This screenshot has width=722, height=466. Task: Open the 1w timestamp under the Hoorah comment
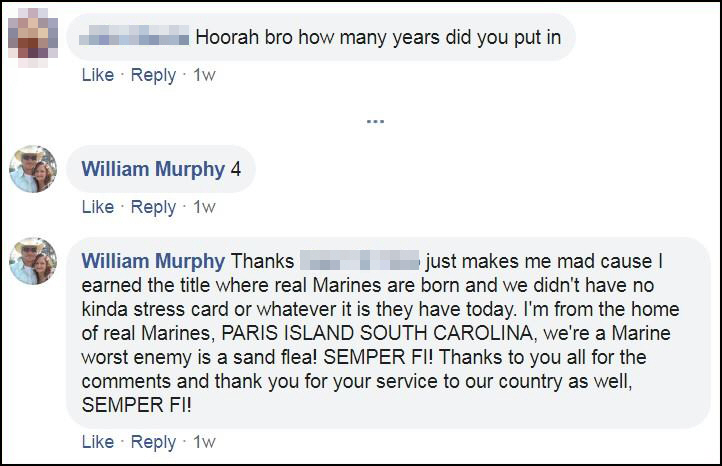[x=204, y=75]
